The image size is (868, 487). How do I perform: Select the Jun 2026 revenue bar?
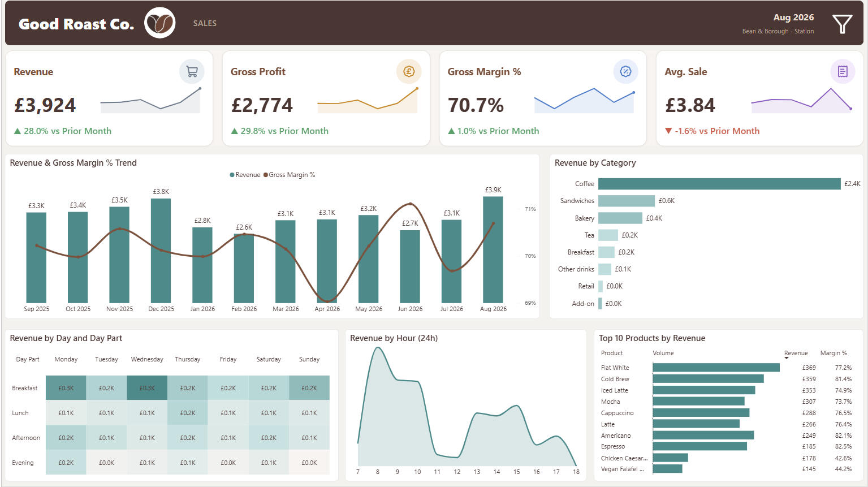(410, 267)
